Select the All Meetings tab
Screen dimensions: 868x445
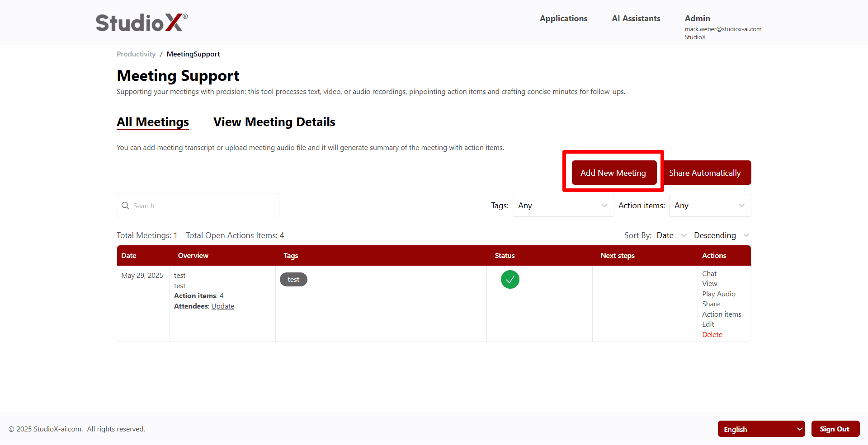[x=152, y=122]
